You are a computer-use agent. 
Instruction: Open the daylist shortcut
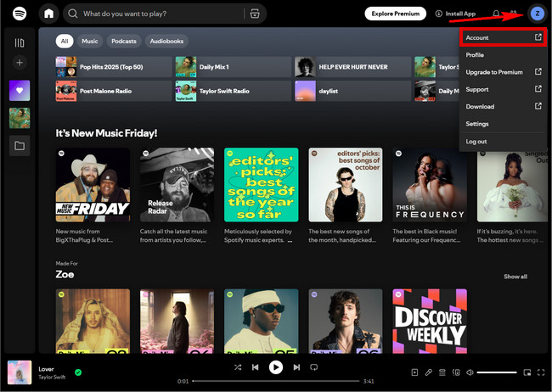[352, 91]
